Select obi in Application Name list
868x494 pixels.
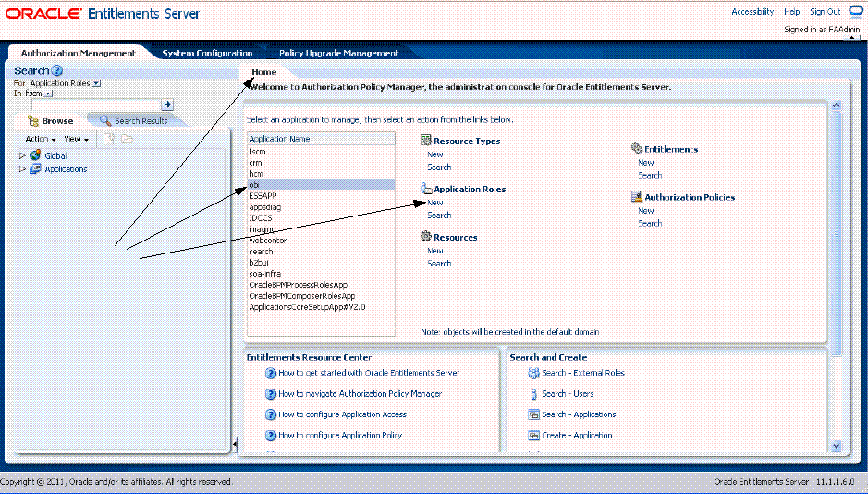(321, 184)
